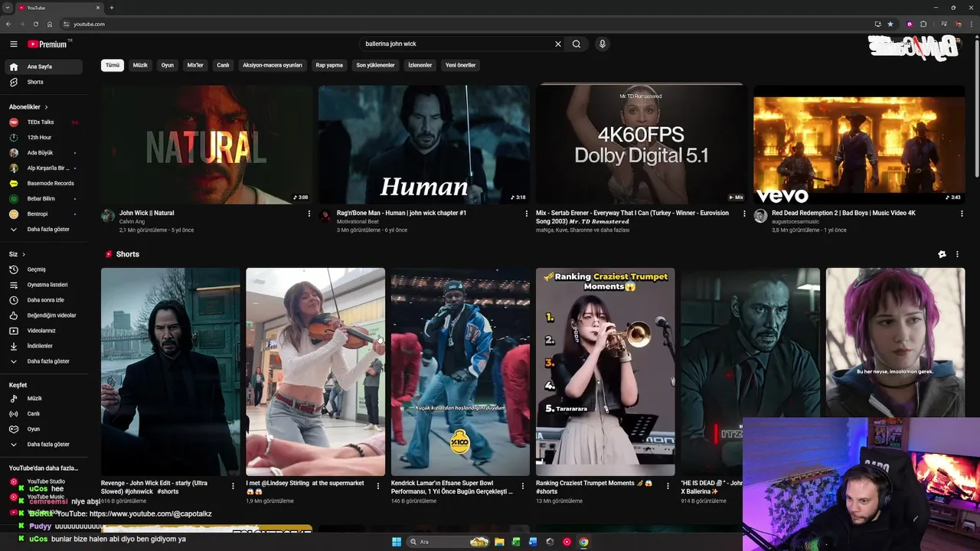Open the TEDx Talks subscription

(x=44, y=122)
